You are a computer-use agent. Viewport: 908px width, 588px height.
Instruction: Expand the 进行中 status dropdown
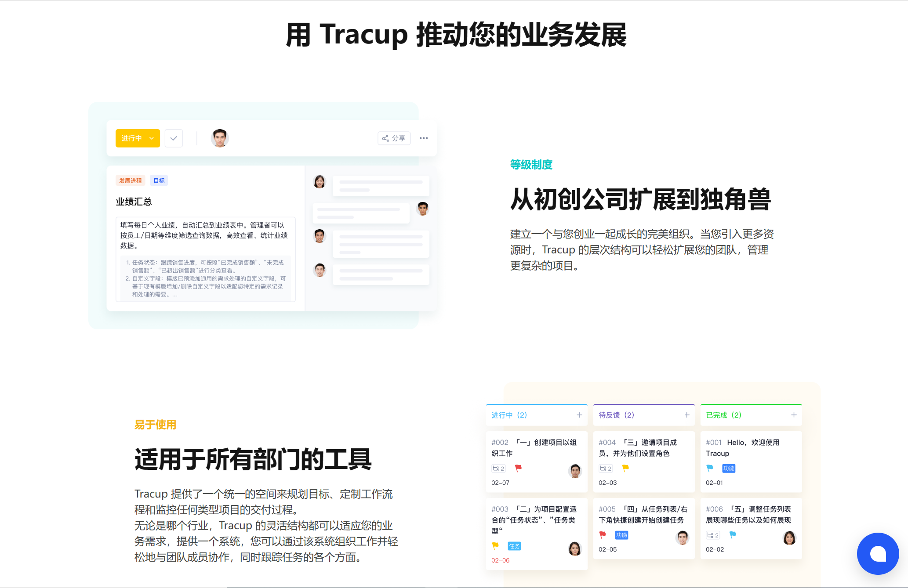tap(138, 138)
